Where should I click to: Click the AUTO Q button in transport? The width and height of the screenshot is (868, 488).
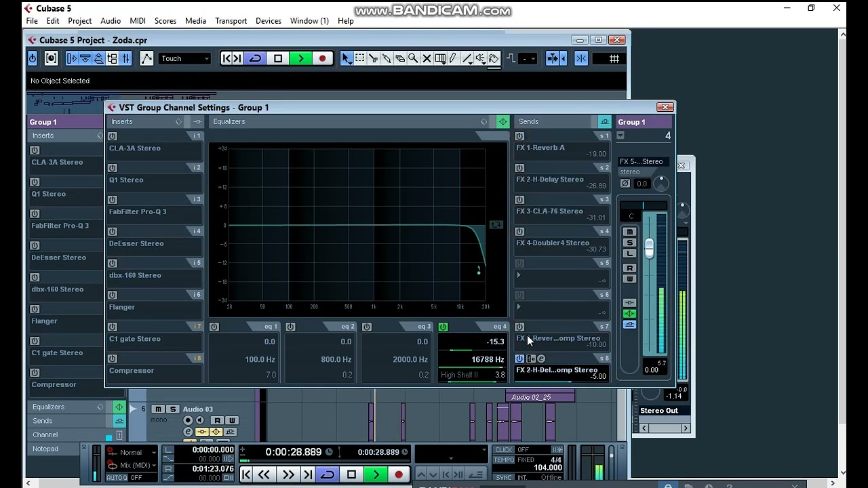[117, 478]
